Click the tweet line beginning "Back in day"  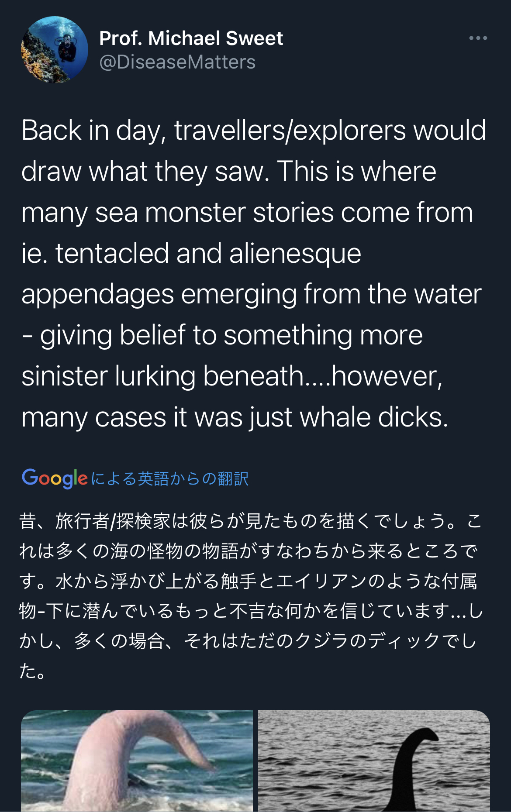tap(253, 131)
